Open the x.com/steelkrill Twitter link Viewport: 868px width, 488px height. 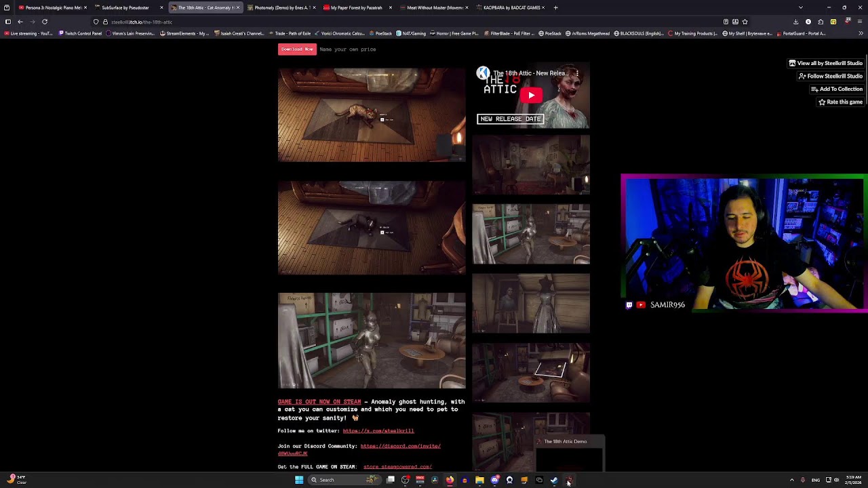click(x=378, y=431)
